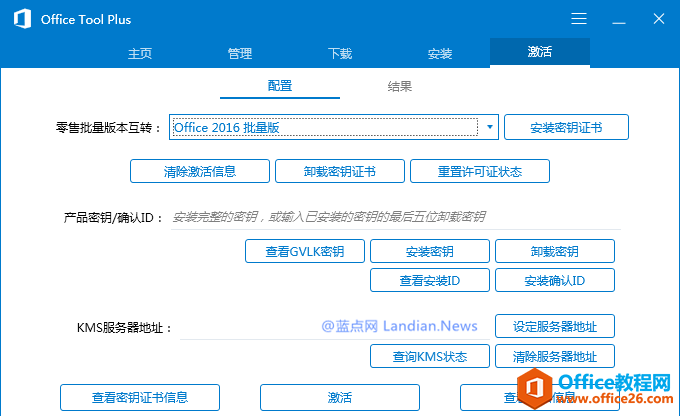Close the Office Tool Plus window
The height and width of the screenshot is (416, 680).
click(x=659, y=19)
